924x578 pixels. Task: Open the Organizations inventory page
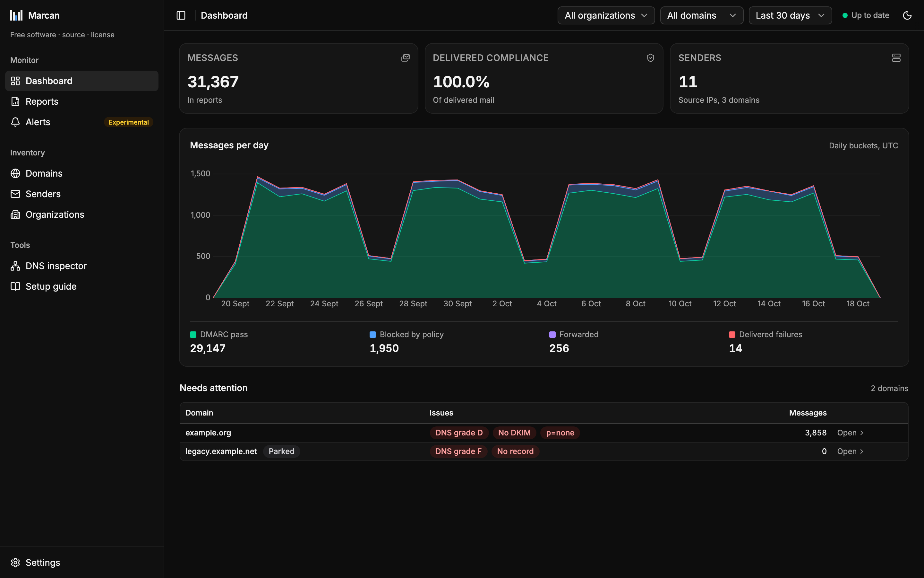(x=82, y=215)
